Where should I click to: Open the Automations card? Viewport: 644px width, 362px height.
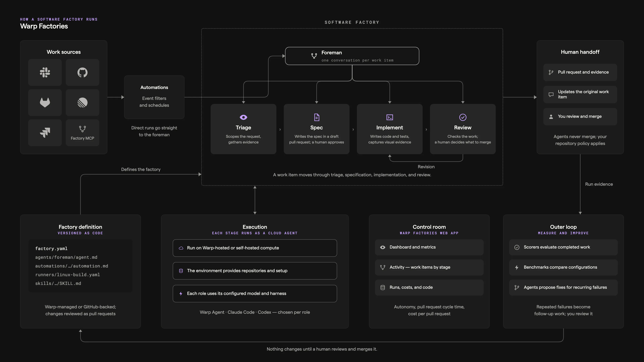(x=154, y=97)
